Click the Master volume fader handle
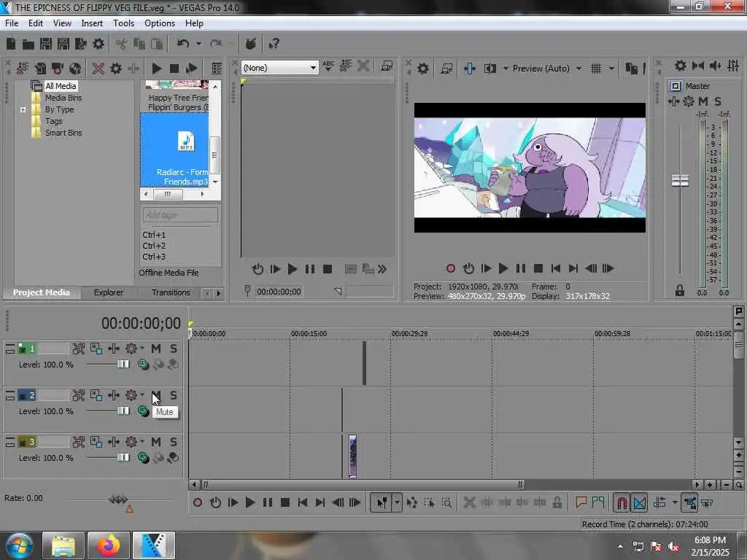The height and width of the screenshot is (560, 747). 680,181
